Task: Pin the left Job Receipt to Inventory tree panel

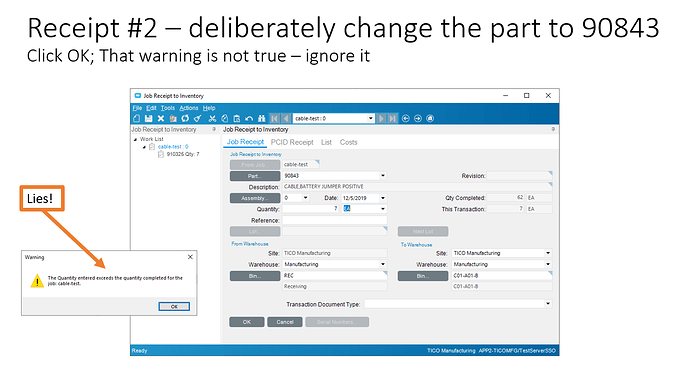Action: (214, 129)
